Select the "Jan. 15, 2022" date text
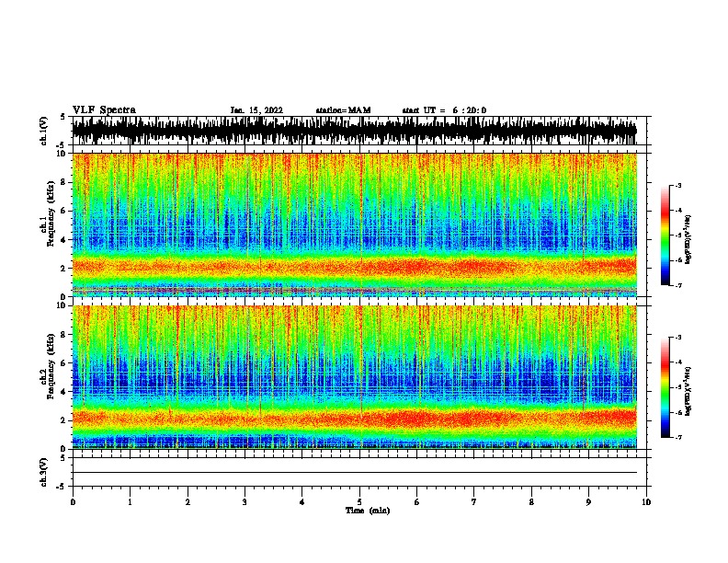Viewport: 728px width, 563px height. 256,110
